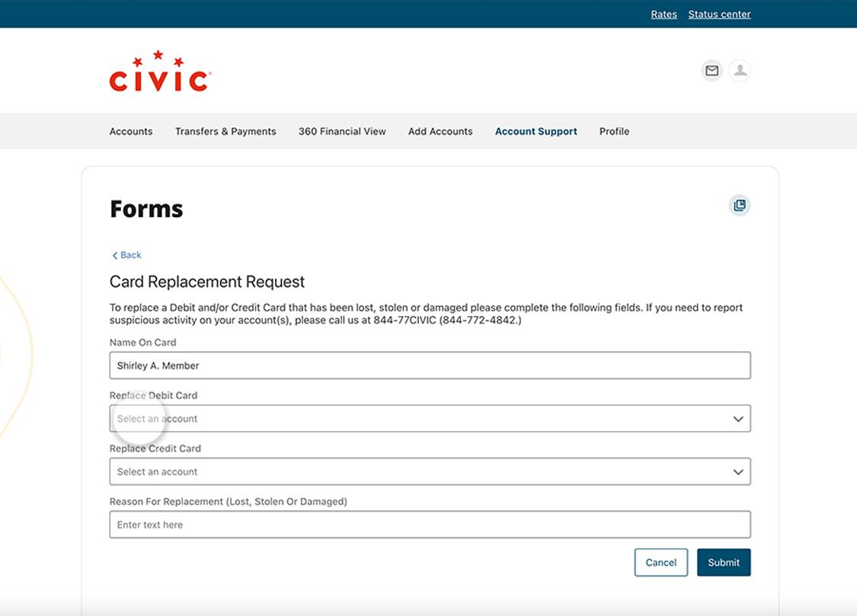857x616 pixels.
Task: Click the Card Replacement Request heading
Action: [207, 282]
